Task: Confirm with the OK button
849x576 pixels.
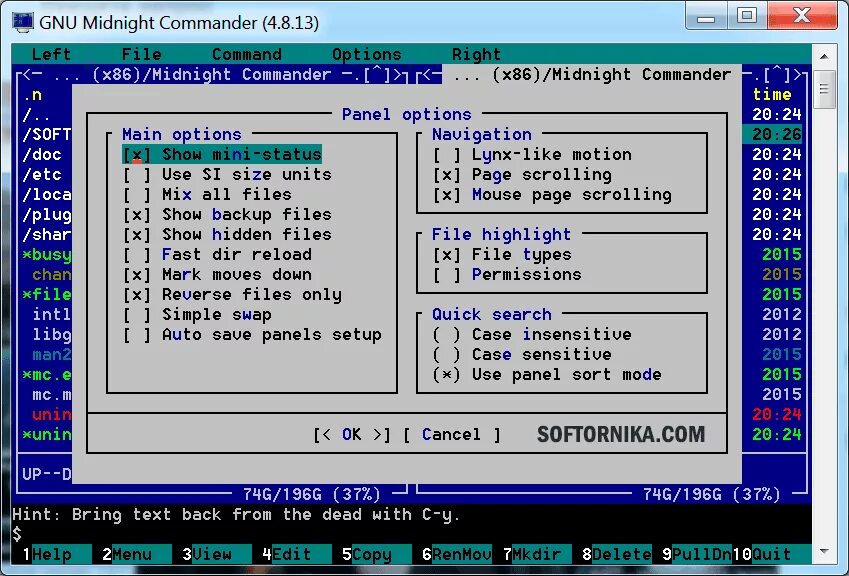Action: 351,434
